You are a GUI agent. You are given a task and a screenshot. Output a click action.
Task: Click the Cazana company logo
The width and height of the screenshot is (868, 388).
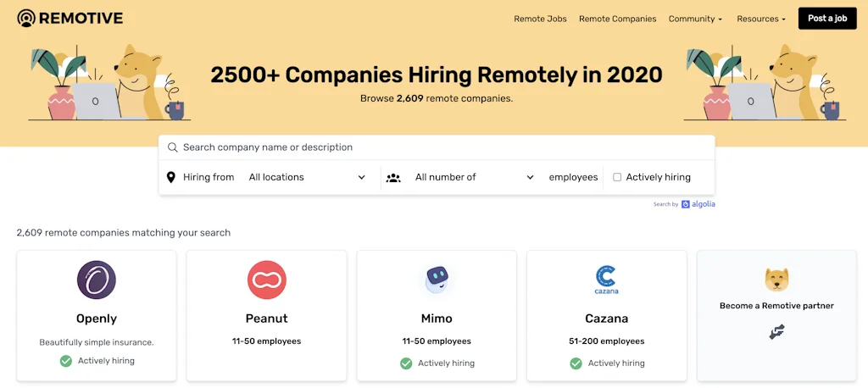pos(606,278)
